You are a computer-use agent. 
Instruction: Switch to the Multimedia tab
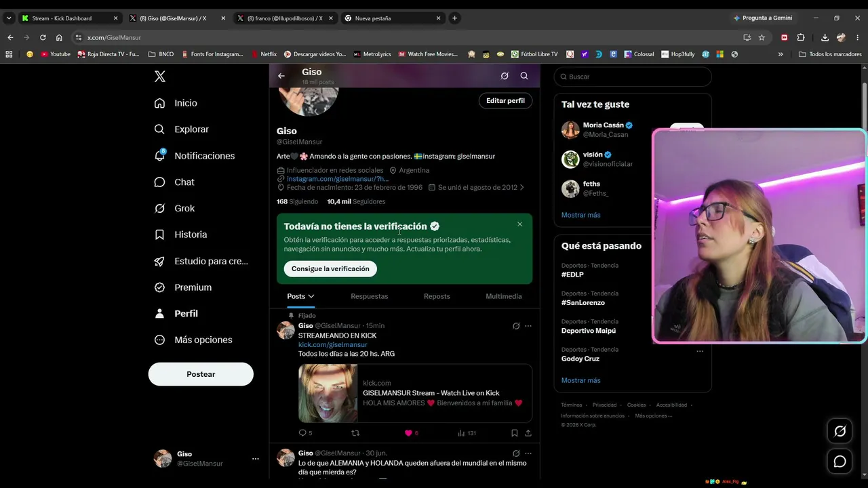click(x=504, y=296)
